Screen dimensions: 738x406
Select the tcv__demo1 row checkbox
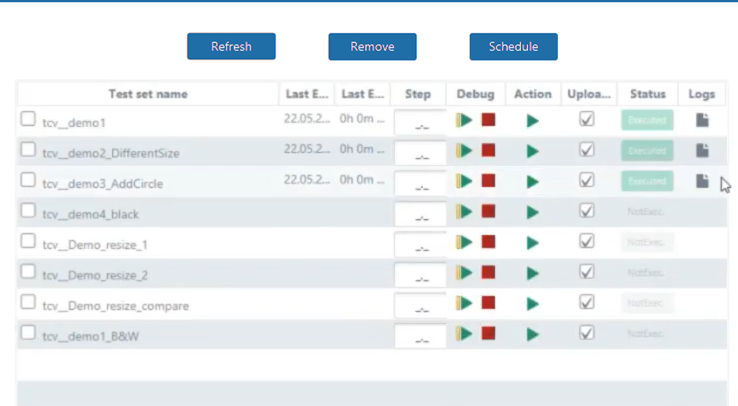pos(28,120)
